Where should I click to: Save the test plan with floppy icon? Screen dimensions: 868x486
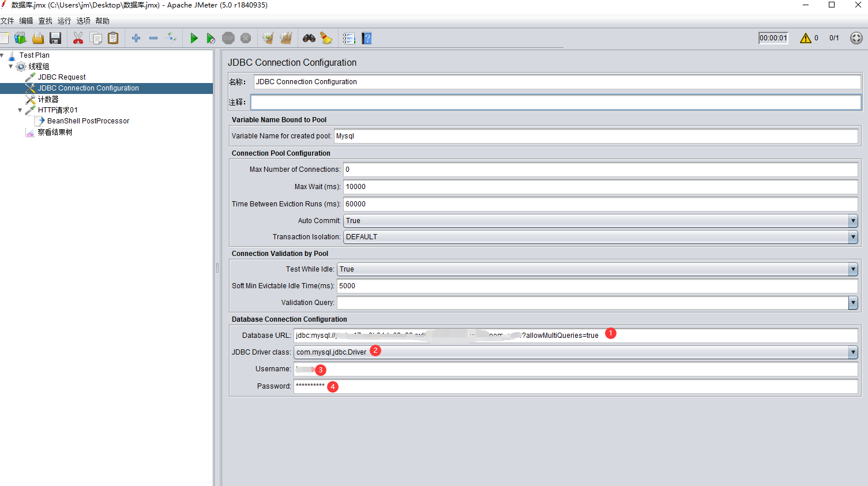[55, 38]
